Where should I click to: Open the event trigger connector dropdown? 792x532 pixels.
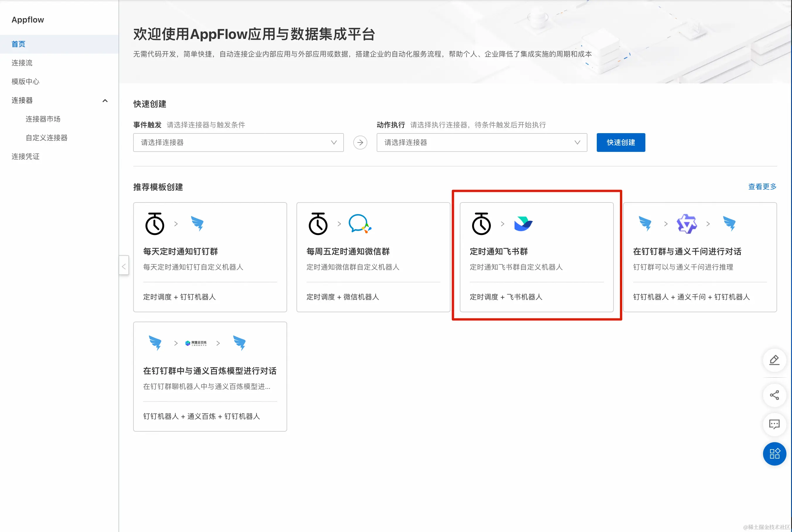(x=238, y=143)
